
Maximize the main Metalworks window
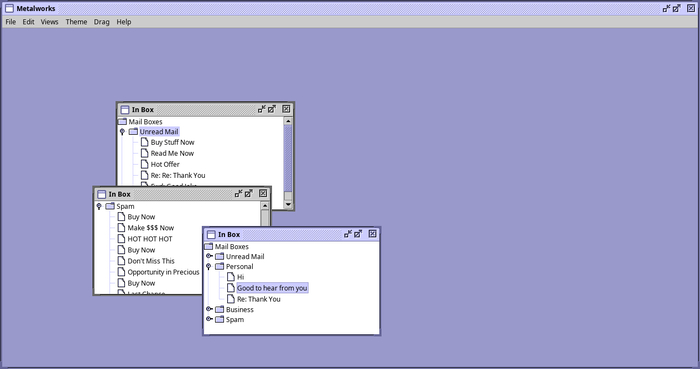click(677, 8)
